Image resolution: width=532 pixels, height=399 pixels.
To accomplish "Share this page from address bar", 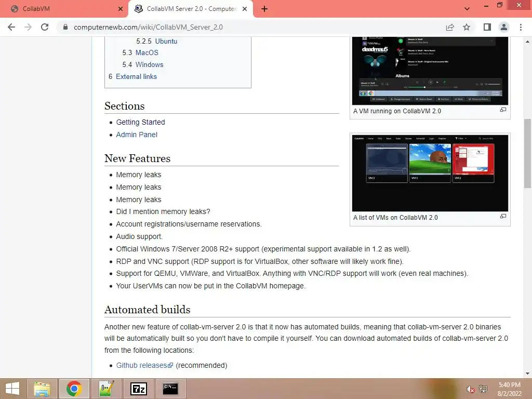I will click(x=450, y=27).
